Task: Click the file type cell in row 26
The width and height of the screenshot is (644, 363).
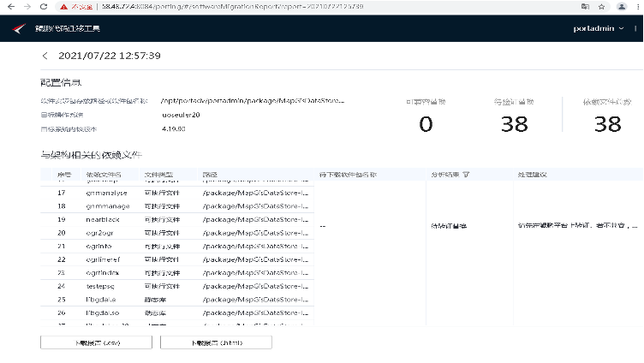Action: [155, 312]
